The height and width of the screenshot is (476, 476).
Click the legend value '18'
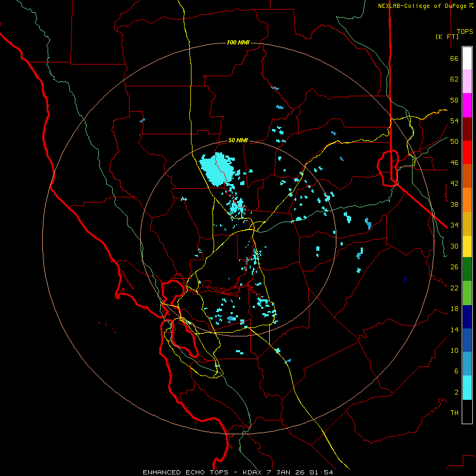454,309
